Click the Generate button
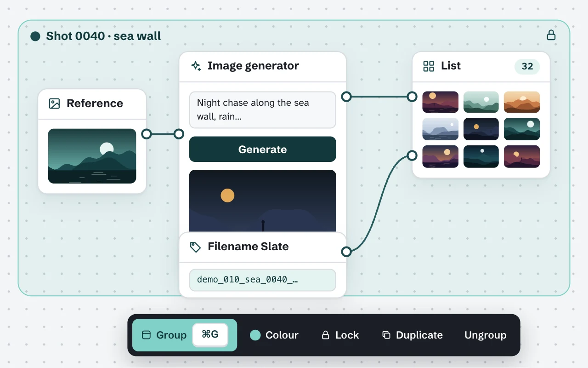 click(262, 149)
